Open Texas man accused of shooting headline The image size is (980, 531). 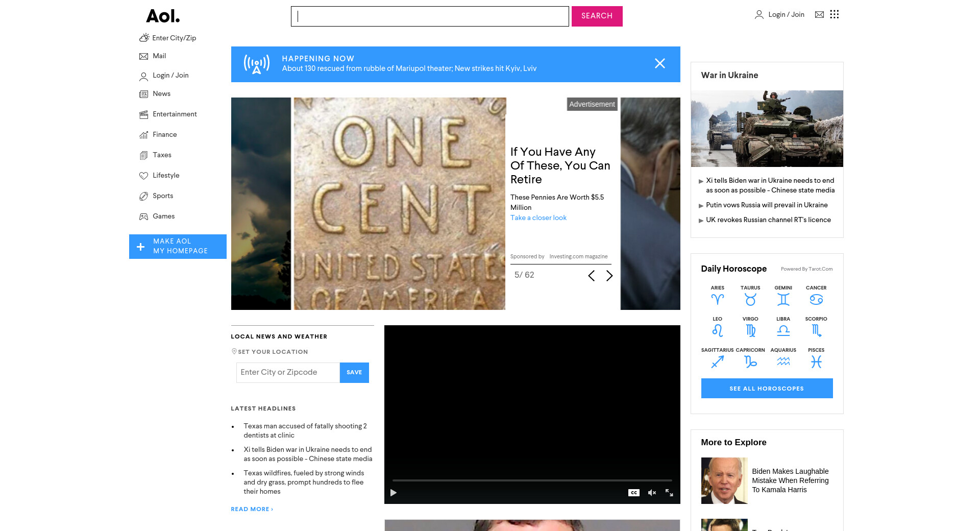[305, 431]
